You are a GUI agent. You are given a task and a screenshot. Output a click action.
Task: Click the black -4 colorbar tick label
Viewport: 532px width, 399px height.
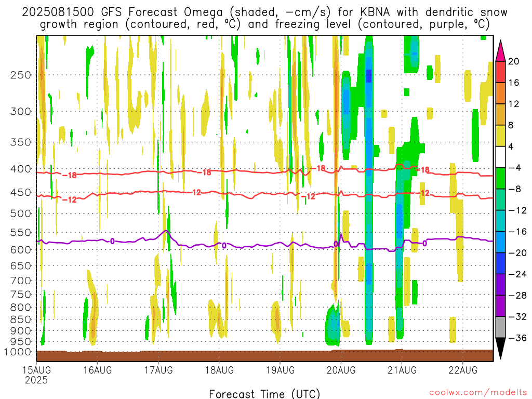[x=515, y=168]
